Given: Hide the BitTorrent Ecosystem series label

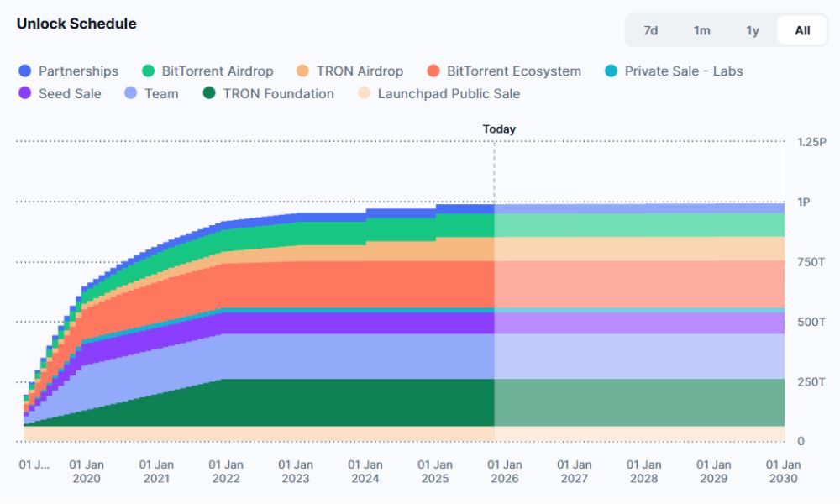Looking at the screenshot, I should tap(513, 71).
